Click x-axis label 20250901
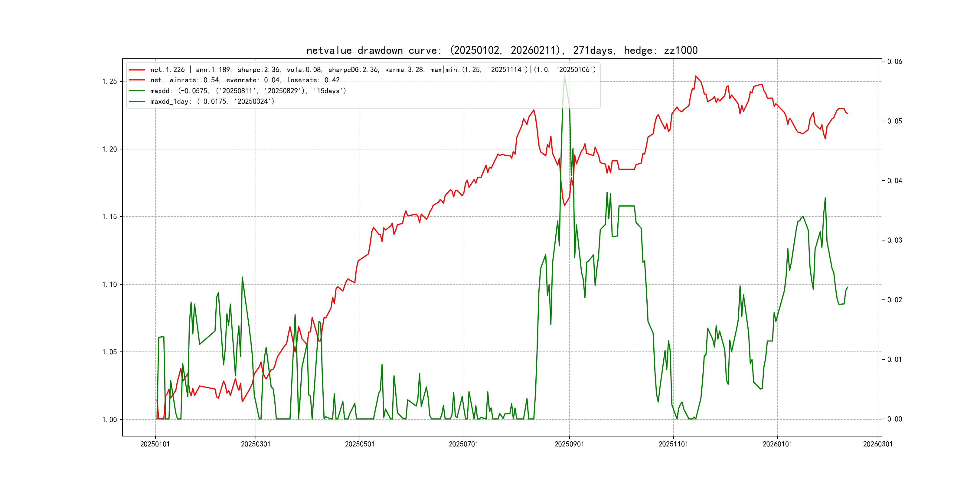Screen dimensions: 980x490 tap(569, 444)
